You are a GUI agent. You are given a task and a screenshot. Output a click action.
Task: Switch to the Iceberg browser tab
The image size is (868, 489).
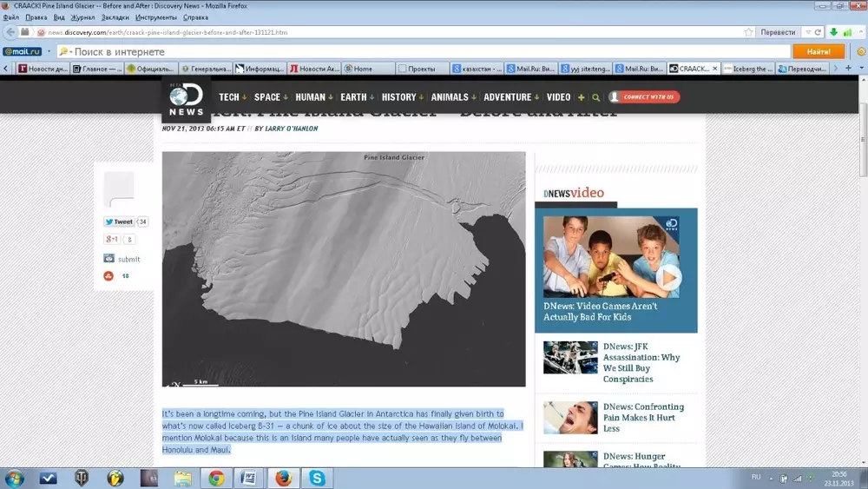coord(747,69)
